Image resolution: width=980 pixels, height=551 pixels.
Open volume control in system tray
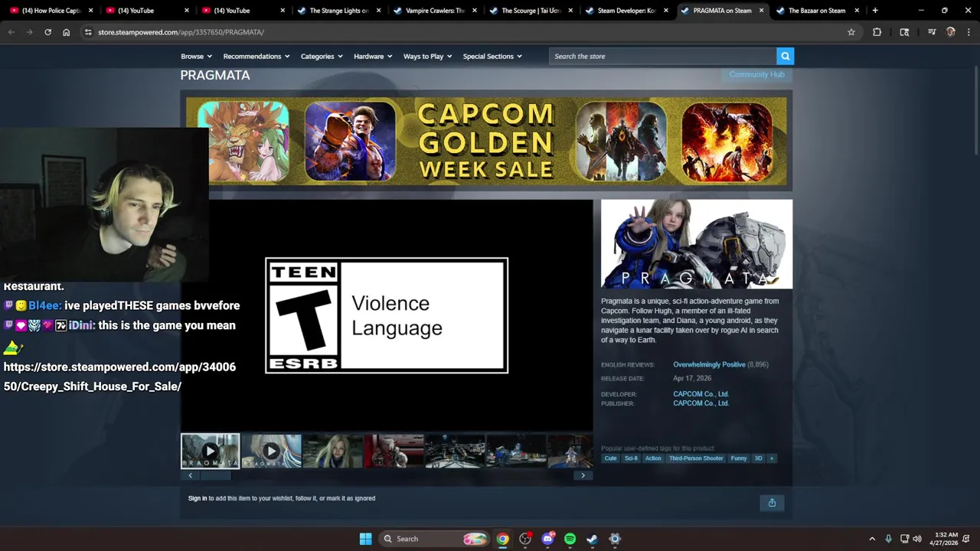[x=917, y=539]
